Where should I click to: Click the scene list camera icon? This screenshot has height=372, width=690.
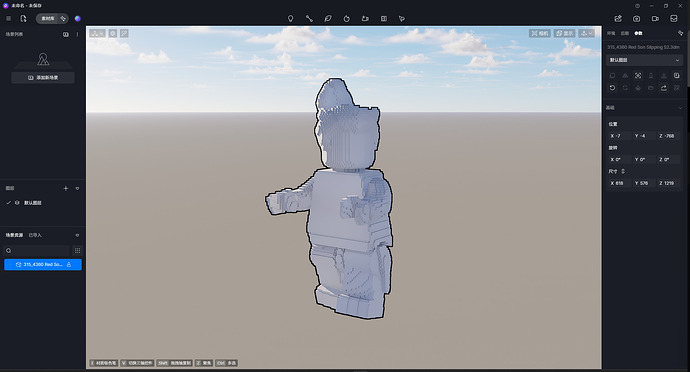click(66, 34)
